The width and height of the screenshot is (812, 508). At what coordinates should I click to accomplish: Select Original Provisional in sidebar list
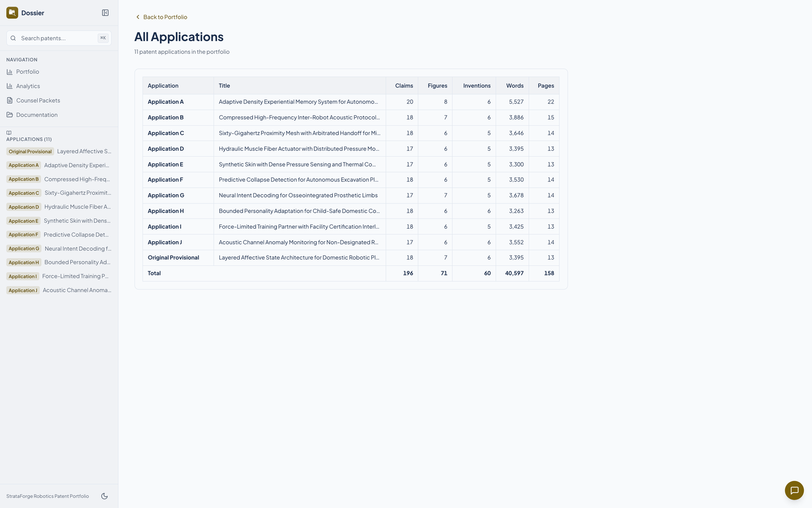point(59,151)
